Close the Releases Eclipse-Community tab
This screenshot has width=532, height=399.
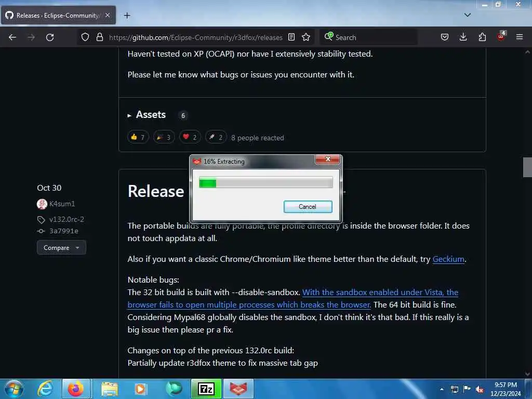108,15
